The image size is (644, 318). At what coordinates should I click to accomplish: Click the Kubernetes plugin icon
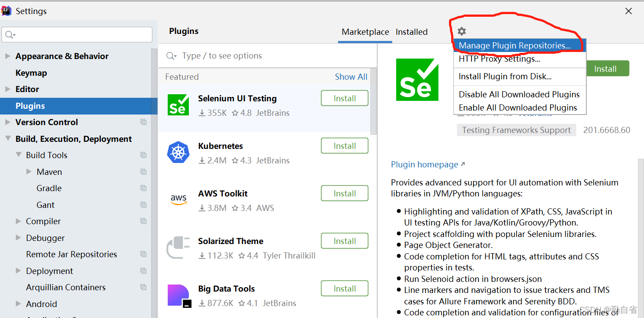(x=178, y=152)
